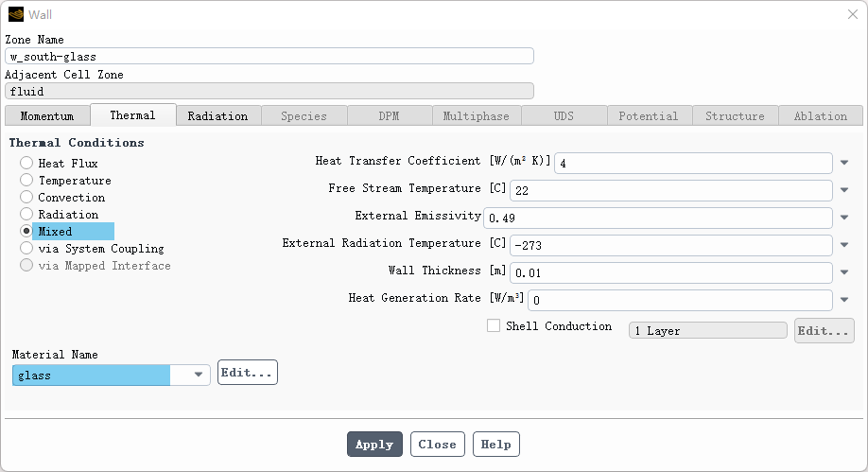
Task: Open Heat Transfer Coefficient dropdown arrow
Action: click(x=844, y=164)
